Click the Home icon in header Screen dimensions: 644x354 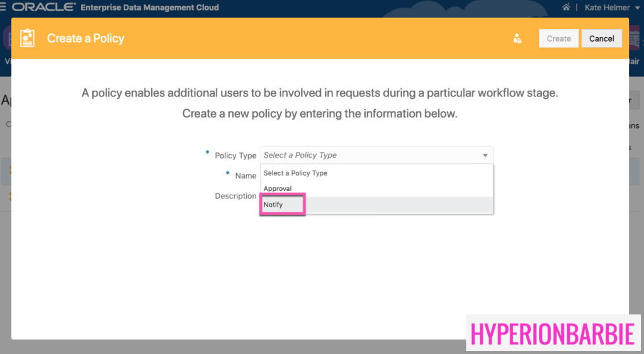566,8
